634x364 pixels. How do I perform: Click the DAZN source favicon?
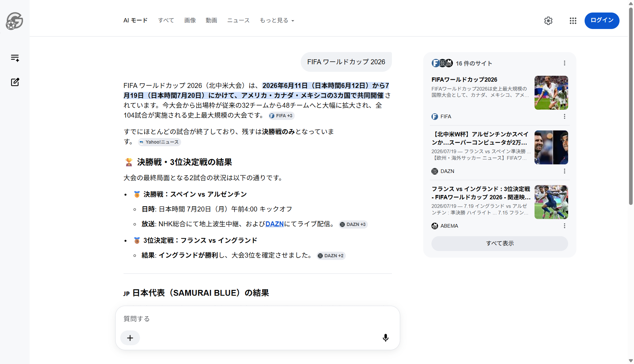point(435,171)
